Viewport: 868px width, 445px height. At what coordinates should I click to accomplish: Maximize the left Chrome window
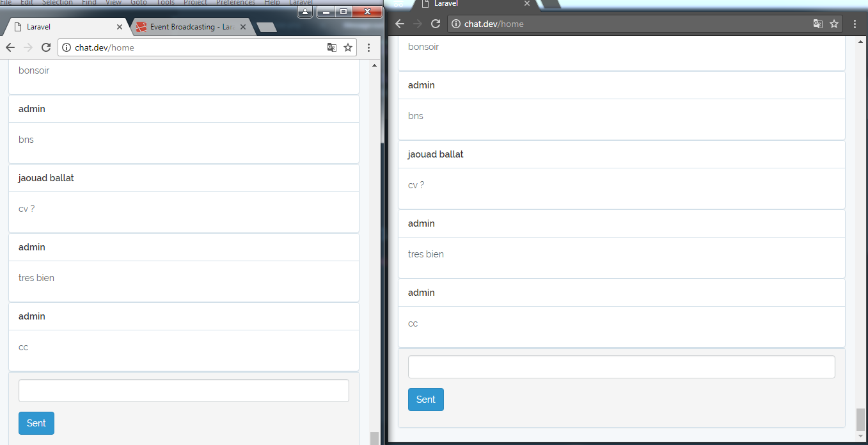coord(343,12)
